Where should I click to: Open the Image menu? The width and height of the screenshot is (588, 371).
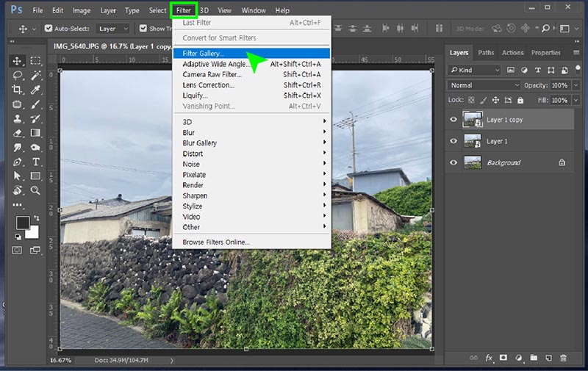click(x=82, y=10)
